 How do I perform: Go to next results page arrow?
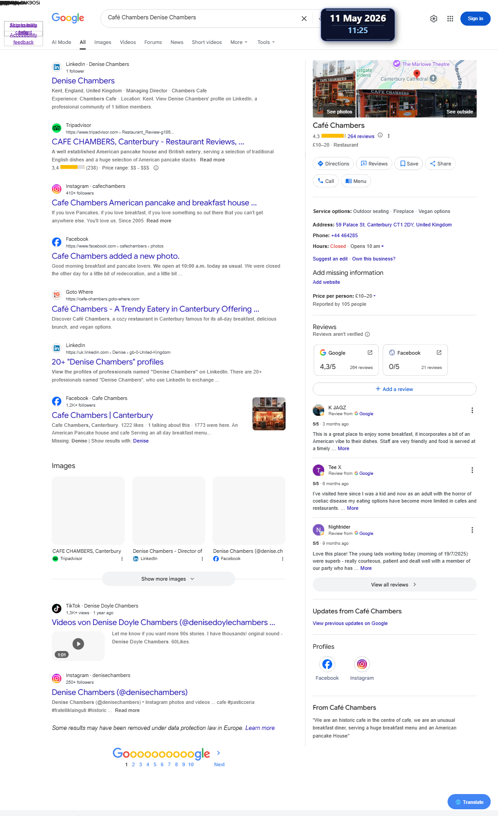[218, 753]
